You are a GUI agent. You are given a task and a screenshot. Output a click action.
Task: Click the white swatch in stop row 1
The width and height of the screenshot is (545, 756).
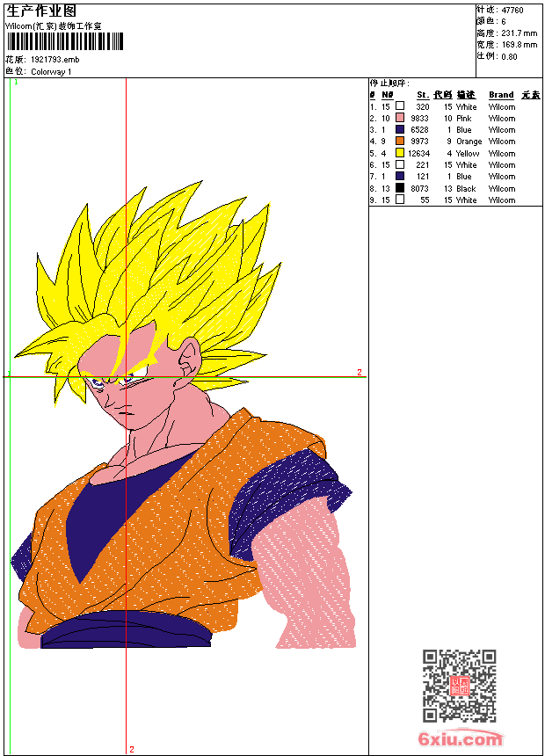point(400,105)
